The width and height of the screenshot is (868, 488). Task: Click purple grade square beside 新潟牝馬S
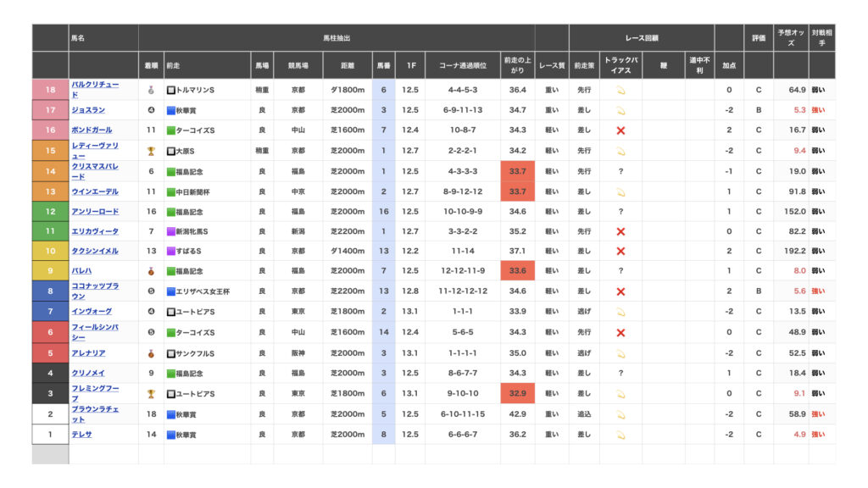(170, 231)
